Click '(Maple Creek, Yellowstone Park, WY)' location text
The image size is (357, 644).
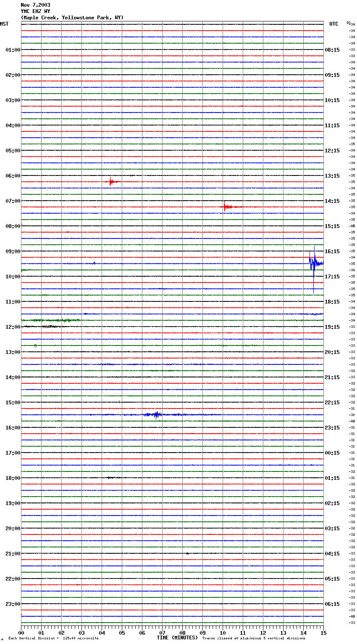pos(72,18)
